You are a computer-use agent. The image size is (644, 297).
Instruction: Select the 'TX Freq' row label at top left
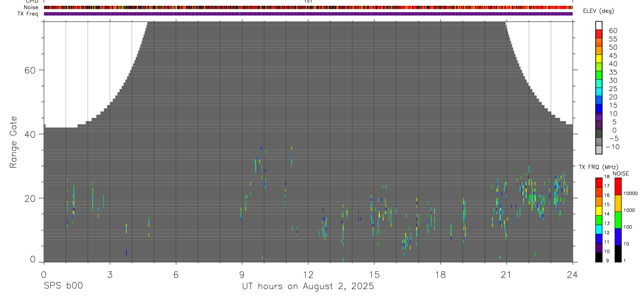pyautogui.click(x=28, y=13)
